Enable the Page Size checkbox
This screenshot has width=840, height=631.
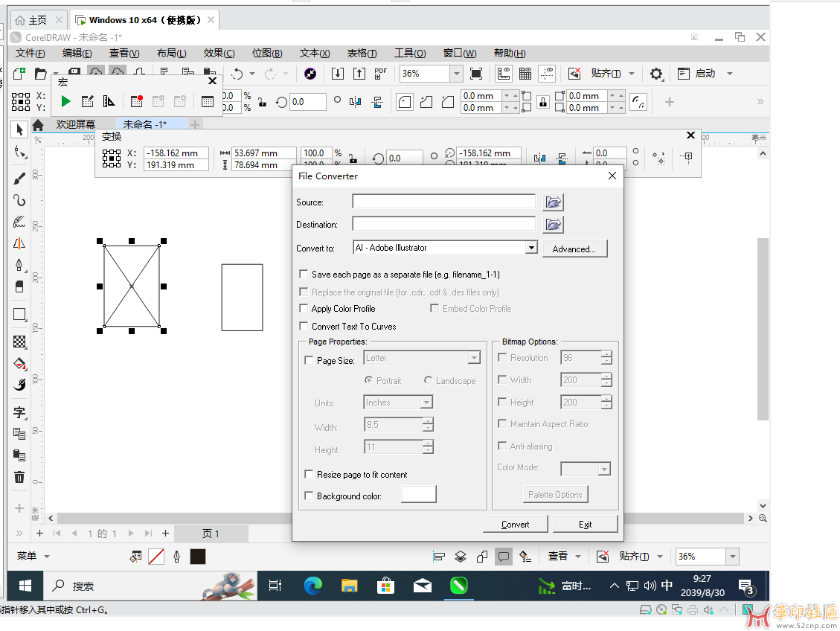coord(309,360)
